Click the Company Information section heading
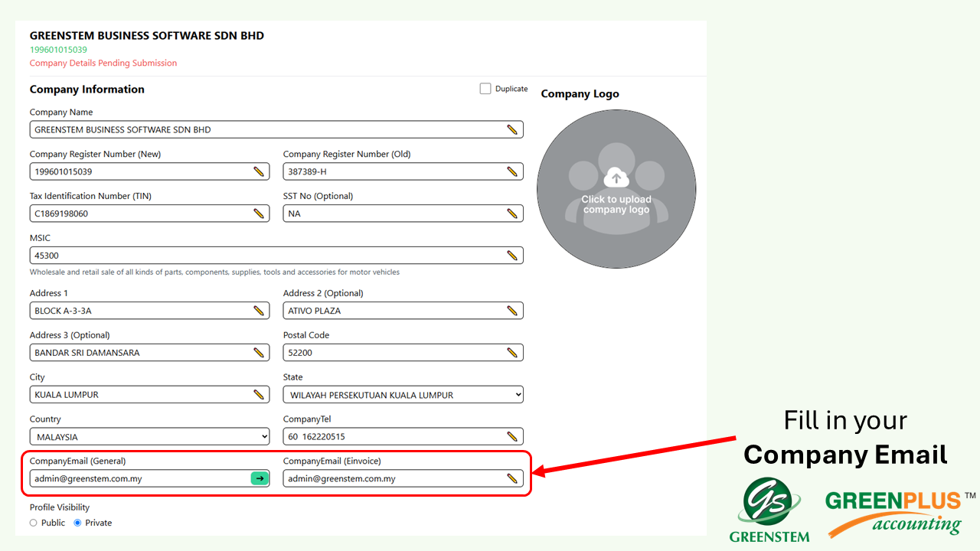 coord(87,90)
